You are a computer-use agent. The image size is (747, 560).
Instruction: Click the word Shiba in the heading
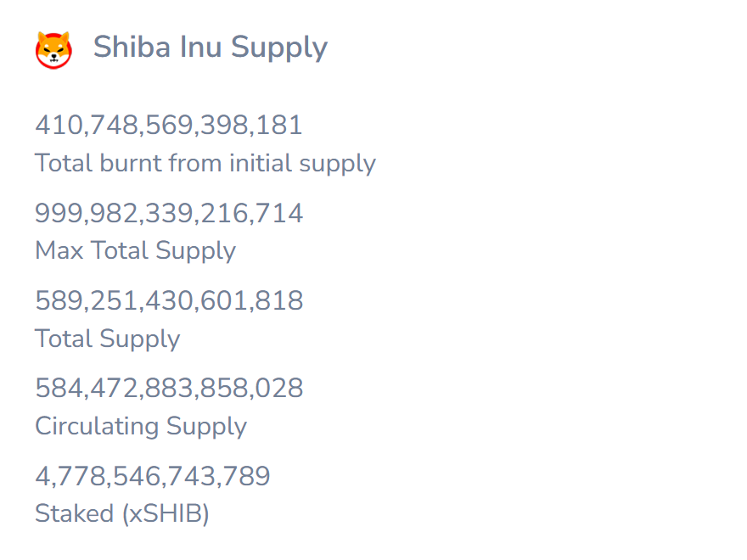[x=132, y=47]
